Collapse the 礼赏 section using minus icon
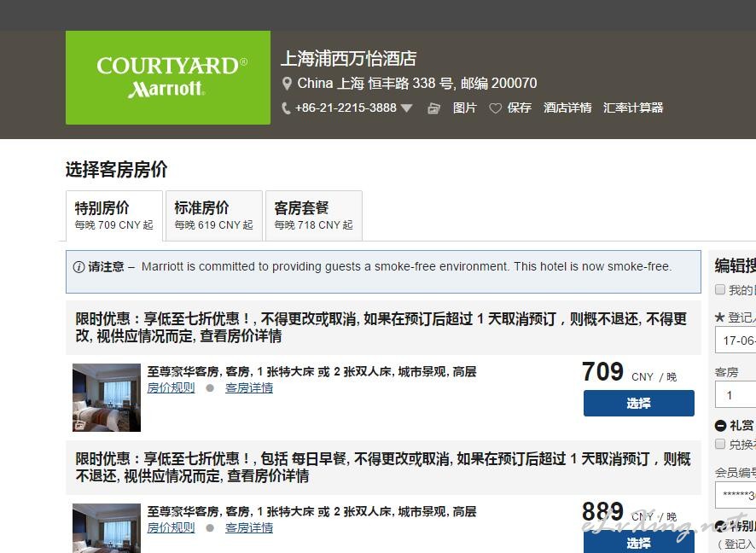 click(x=720, y=425)
